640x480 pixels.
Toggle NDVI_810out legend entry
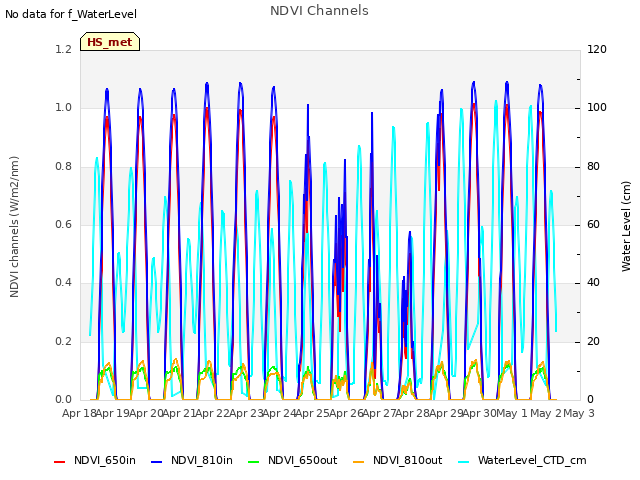click(x=398, y=460)
